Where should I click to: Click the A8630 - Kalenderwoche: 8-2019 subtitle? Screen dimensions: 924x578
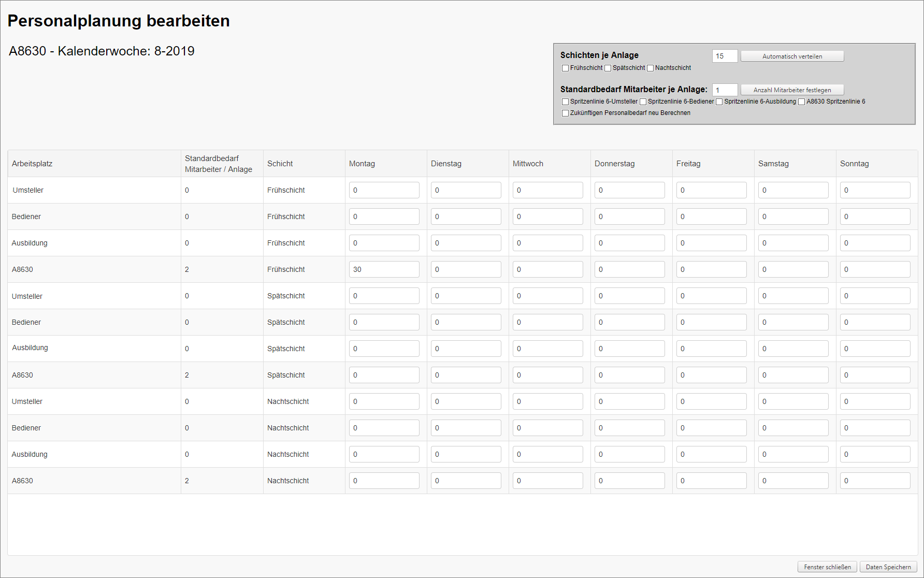click(x=102, y=51)
